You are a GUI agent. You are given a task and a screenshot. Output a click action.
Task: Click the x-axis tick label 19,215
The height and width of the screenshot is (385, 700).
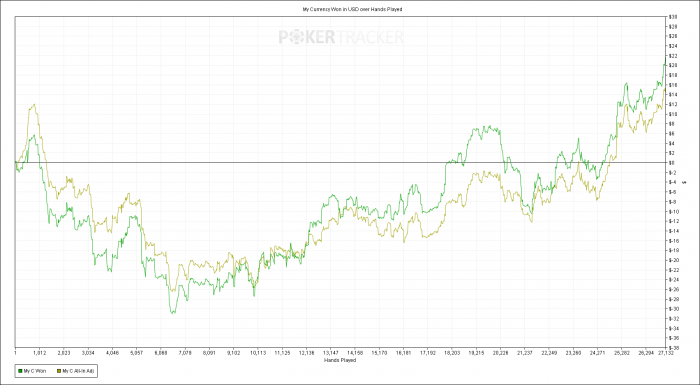(x=476, y=352)
